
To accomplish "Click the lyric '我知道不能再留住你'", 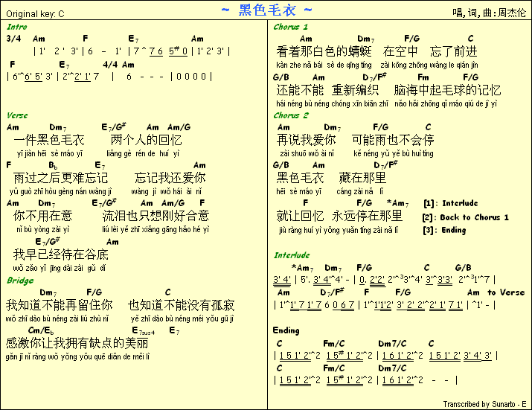I will click(x=59, y=305).
